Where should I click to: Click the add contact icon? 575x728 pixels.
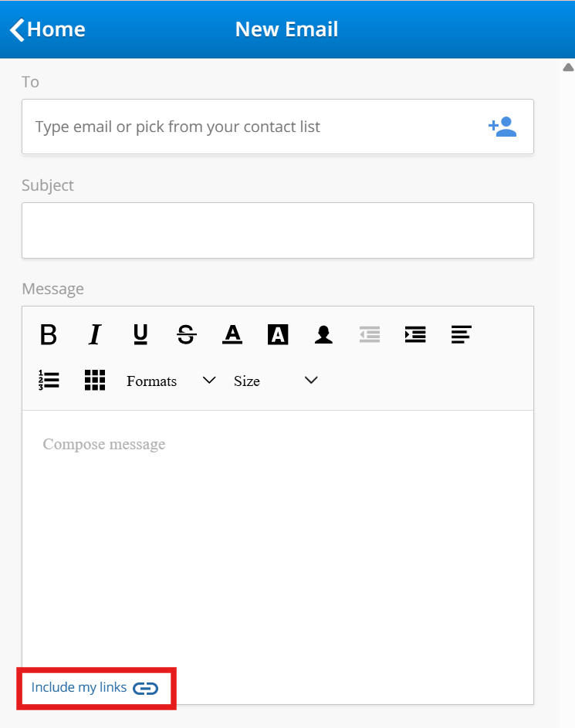(502, 127)
